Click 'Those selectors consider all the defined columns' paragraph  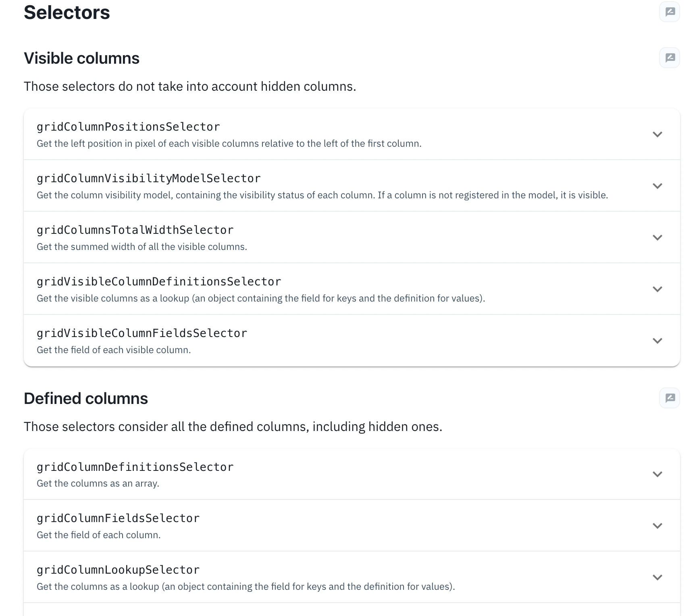pyautogui.click(x=233, y=427)
